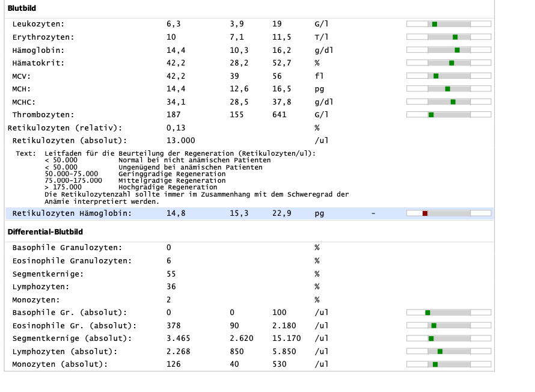Click the Retikulozyten (relativ) row label

point(65,128)
